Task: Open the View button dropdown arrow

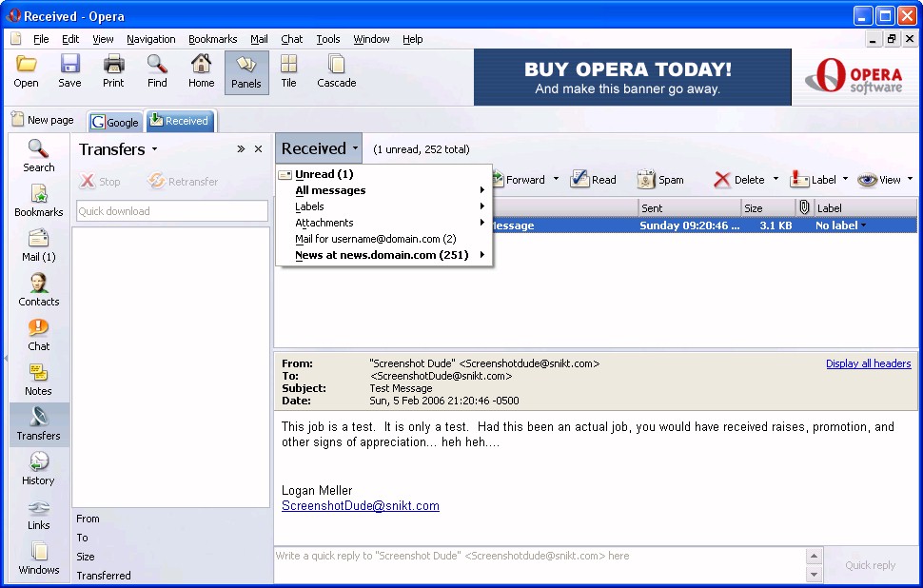Action: click(x=910, y=179)
